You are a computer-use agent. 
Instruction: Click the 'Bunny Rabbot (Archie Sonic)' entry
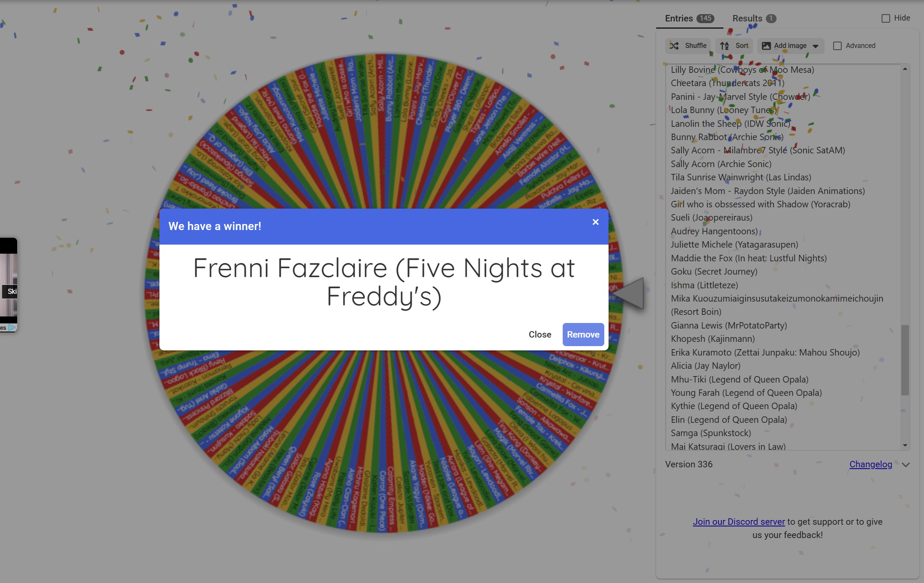(x=727, y=137)
